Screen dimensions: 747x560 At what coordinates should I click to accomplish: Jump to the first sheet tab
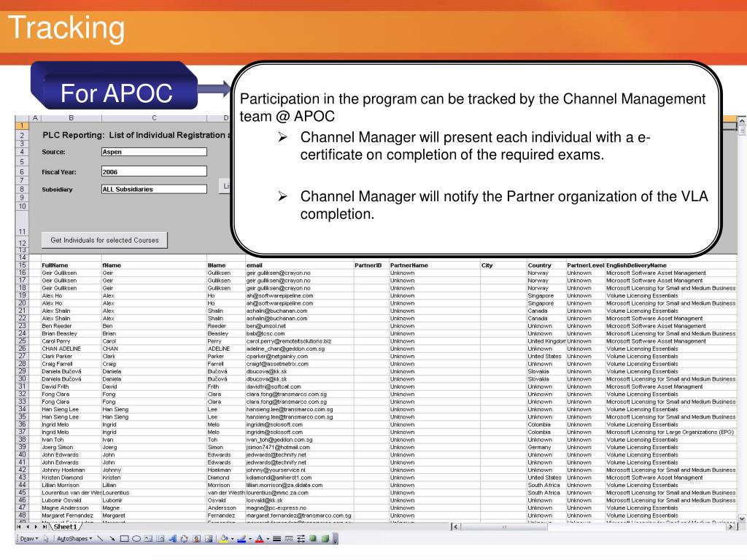pyautogui.click(x=19, y=526)
